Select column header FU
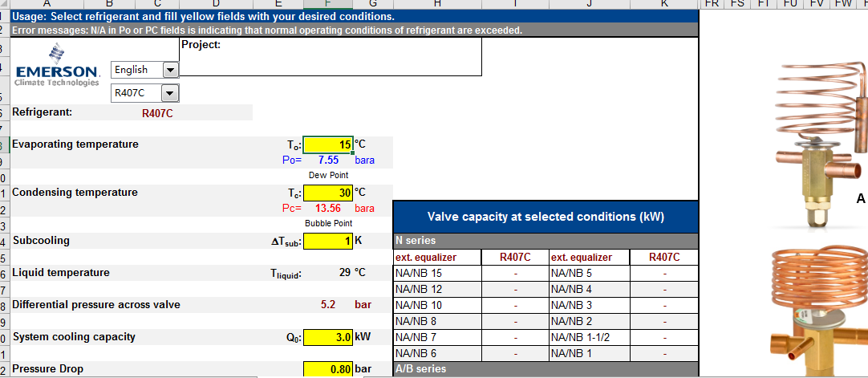The height and width of the screenshot is (378, 868). coord(790,3)
